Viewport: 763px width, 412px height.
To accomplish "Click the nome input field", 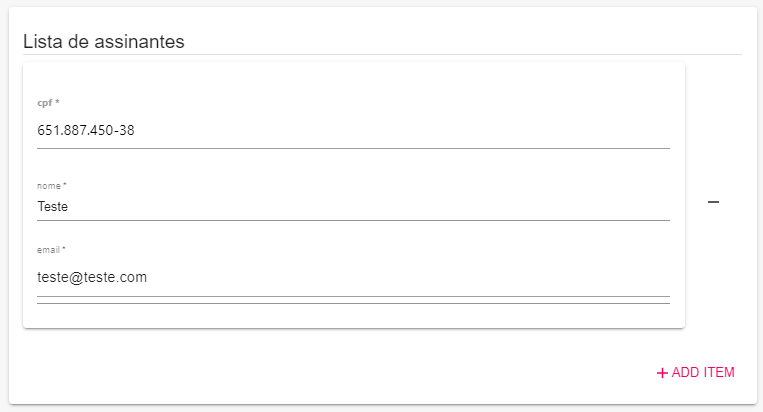I will tap(353, 207).
